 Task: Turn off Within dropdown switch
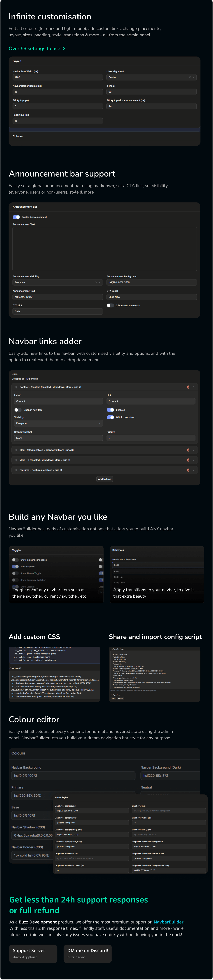click(110, 417)
